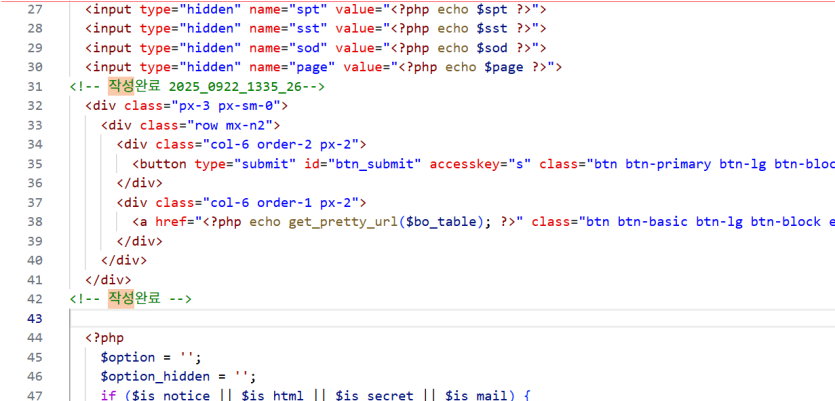Image resolution: width=835 pixels, height=401 pixels.
Task: Click line number 29 in gutter
Action: 35,48
